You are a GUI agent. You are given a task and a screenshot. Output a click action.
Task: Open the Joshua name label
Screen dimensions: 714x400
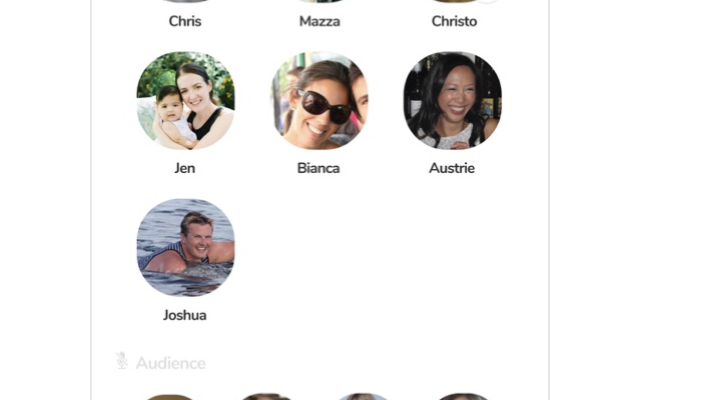[x=184, y=315]
